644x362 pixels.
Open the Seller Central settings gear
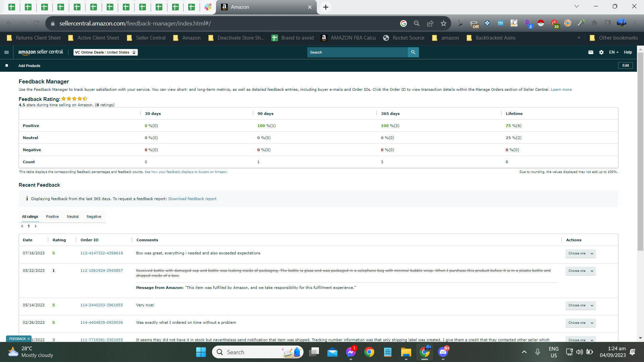(x=601, y=52)
